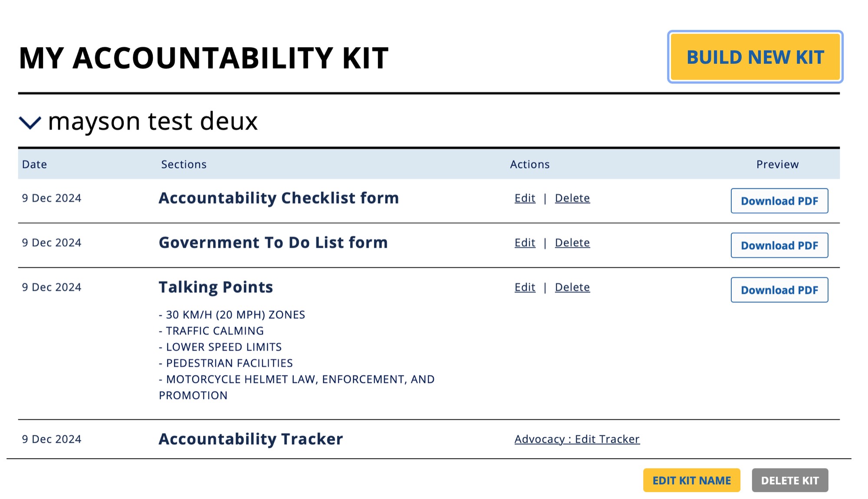Delete the Talking Points section

pyautogui.click(x=572, y=287)
